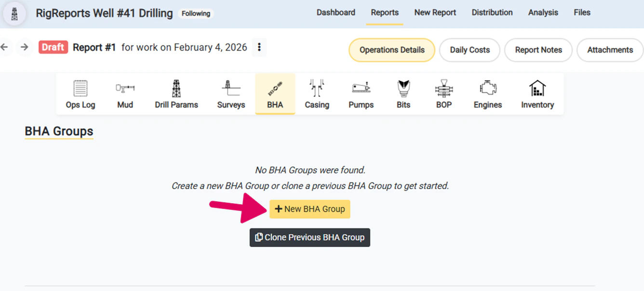The width and height of the screenshot is (644, 291).
Task: Open the Pumps section icon
Action: point(361,93)
